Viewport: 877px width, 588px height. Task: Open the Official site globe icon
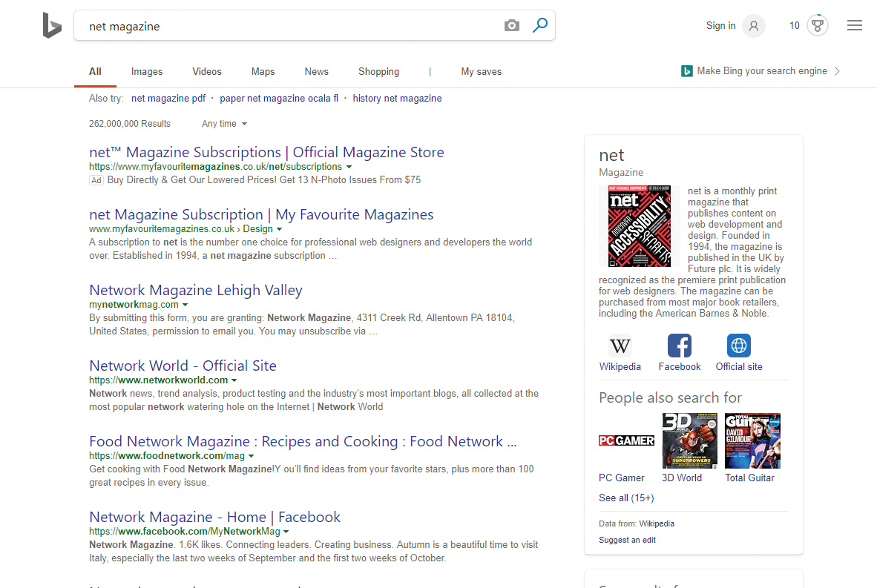pos(739,346)
